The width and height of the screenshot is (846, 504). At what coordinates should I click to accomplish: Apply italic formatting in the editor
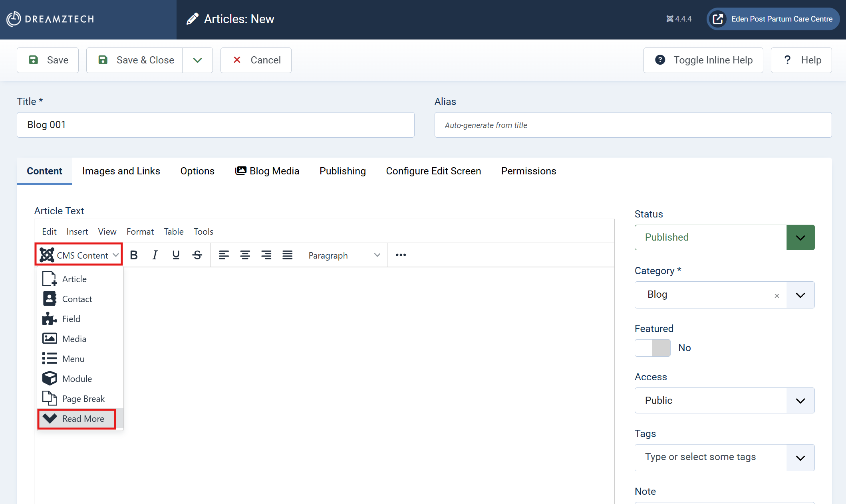155,255
